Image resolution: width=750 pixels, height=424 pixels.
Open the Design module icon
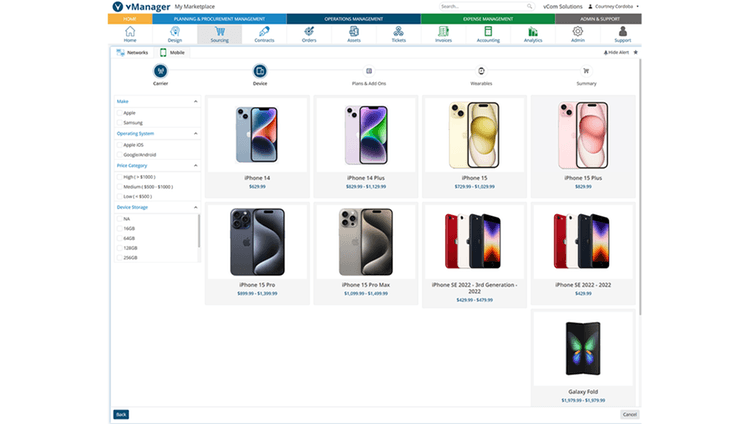point(175,32)
